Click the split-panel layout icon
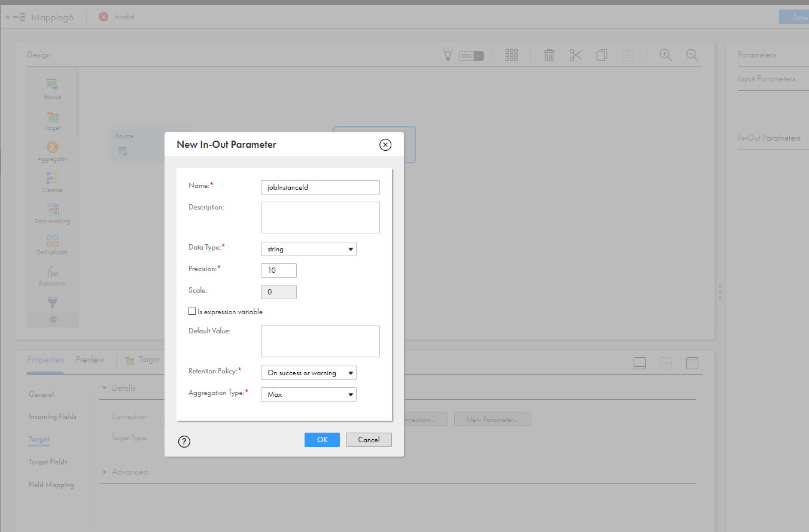This screenshot has width=809, height=532. coord(666,363)
